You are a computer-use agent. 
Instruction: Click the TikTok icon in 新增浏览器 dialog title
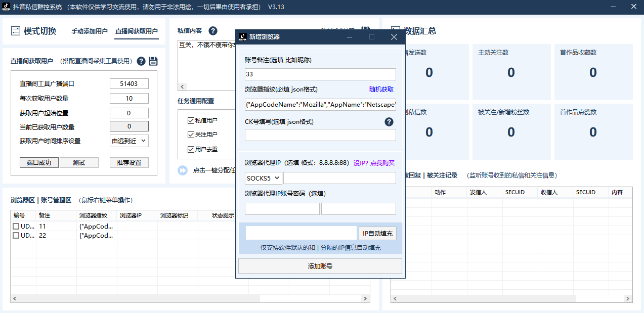click(x=243, y=37)
